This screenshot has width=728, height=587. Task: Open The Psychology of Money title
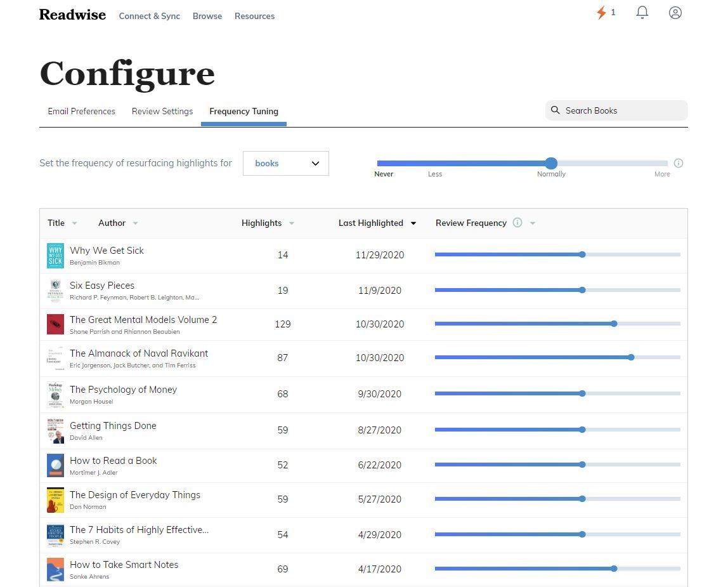pyautogui.click(x=124, y=390)
